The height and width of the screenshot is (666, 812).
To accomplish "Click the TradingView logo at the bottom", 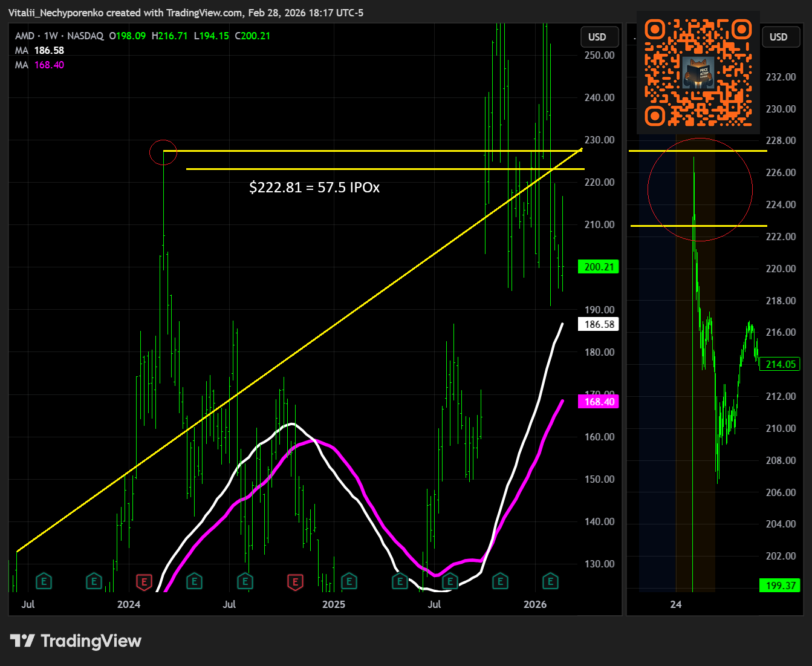I will tap(76, 641).
